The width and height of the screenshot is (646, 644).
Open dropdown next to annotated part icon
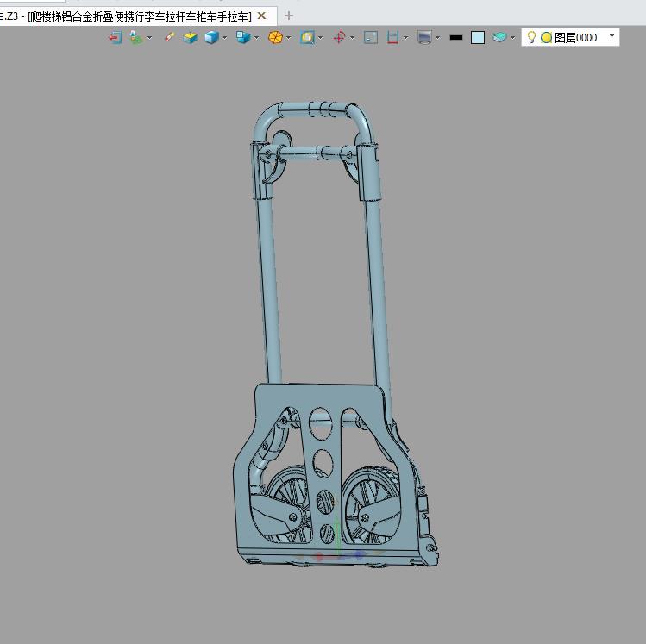point(257,38)
